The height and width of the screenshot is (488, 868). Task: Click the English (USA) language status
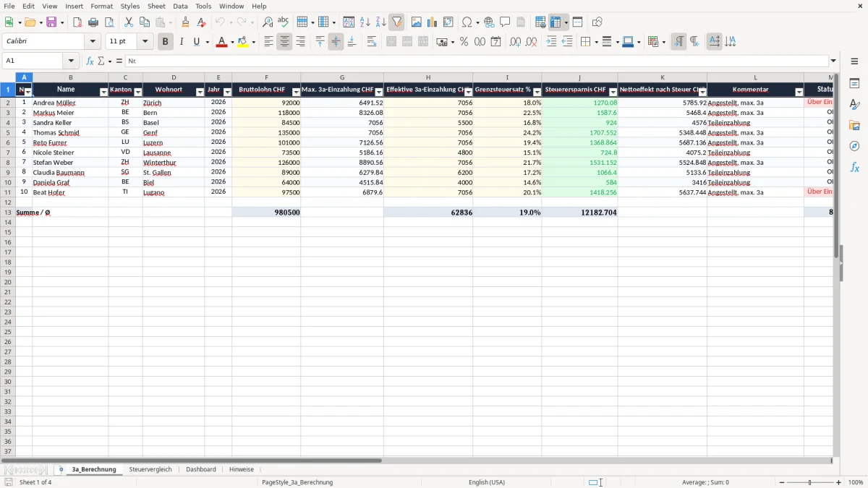[x=487, y=482]
